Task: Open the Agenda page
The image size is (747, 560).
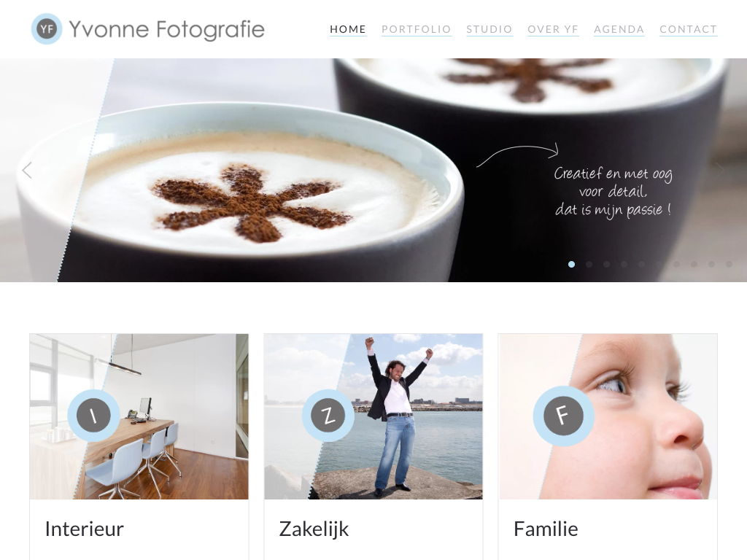Action: [x=619, y=29]
